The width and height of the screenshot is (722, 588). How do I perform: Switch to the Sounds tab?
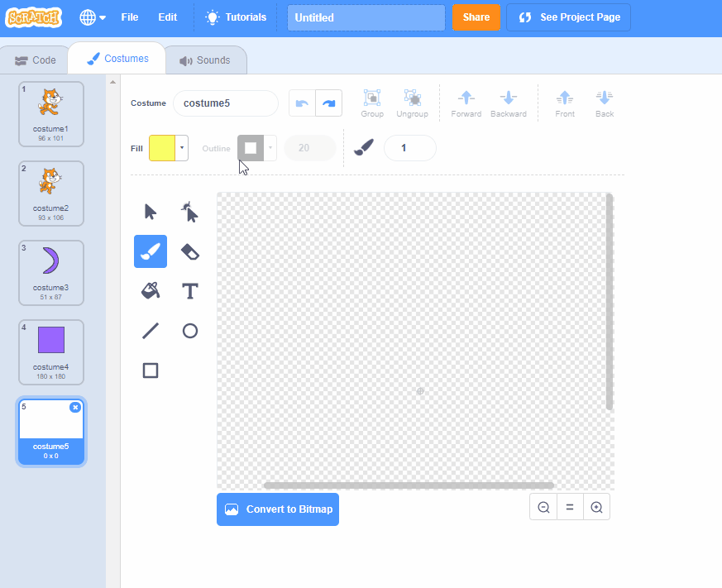pos(205,60)
